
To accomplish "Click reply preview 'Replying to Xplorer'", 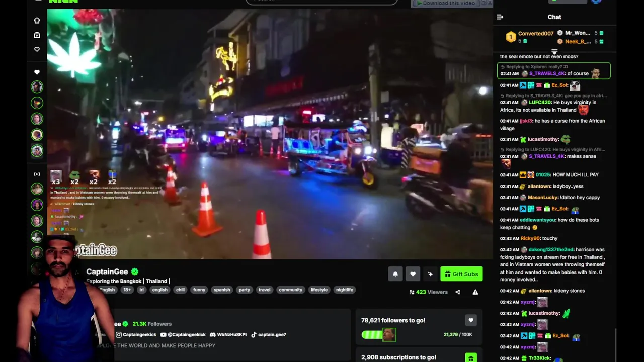I will [x=537, y=67].
